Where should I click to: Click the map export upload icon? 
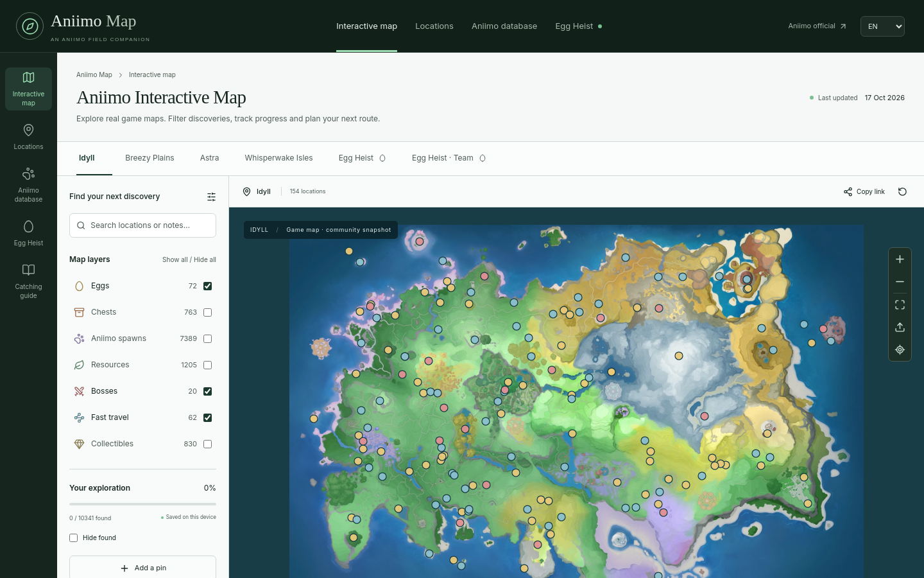click(900, 328)
